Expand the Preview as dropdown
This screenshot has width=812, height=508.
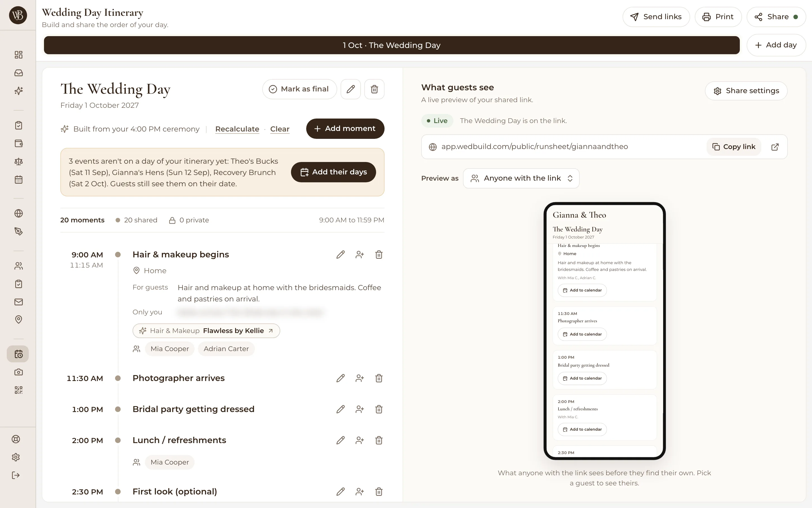[x=521, y=178]
